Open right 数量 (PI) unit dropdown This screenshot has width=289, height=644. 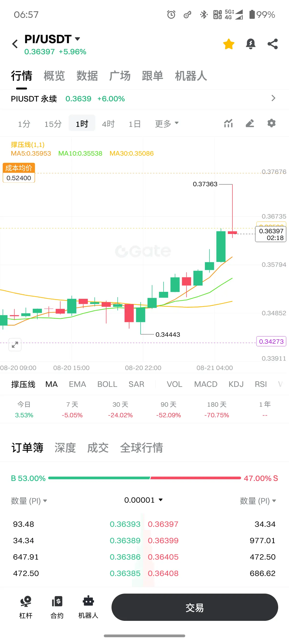coord(258,501)
